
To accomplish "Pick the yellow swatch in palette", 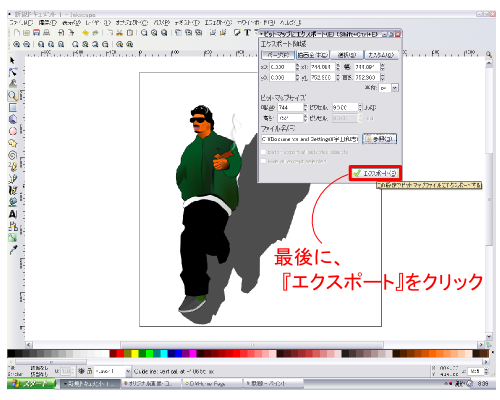I will (x=135, y=353).
